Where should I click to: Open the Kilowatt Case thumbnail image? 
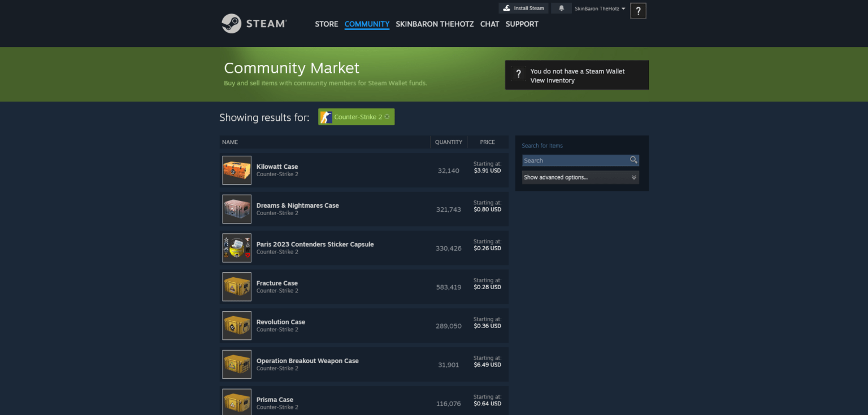(236, 170)
